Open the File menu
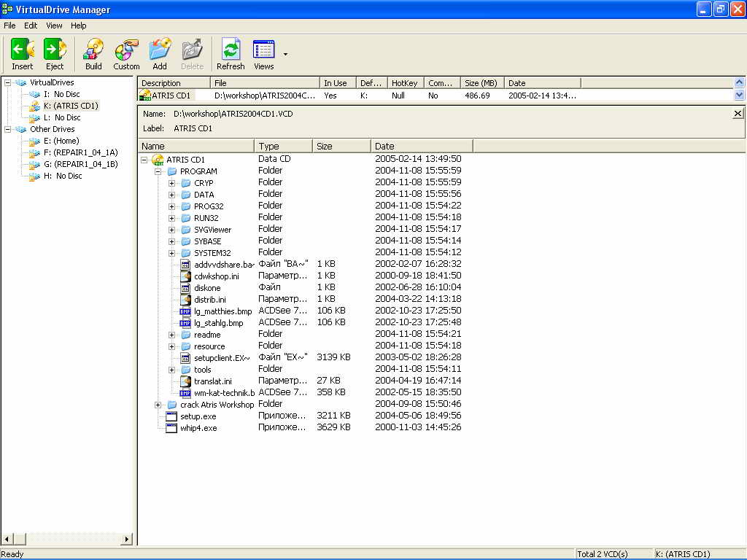Viewport: 747px width, 560px height. pos(9,26)
